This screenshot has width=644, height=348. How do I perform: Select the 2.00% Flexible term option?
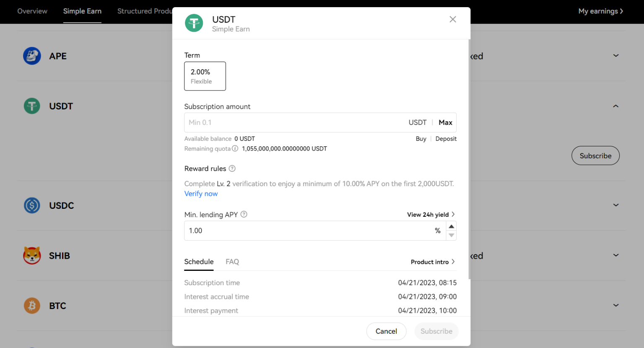pos(205,76)
